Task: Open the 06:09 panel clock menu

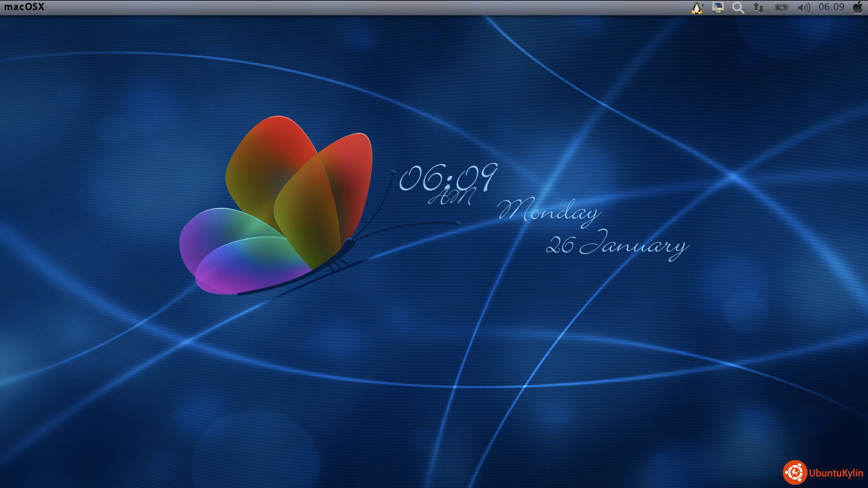Action: click(831, 7)
